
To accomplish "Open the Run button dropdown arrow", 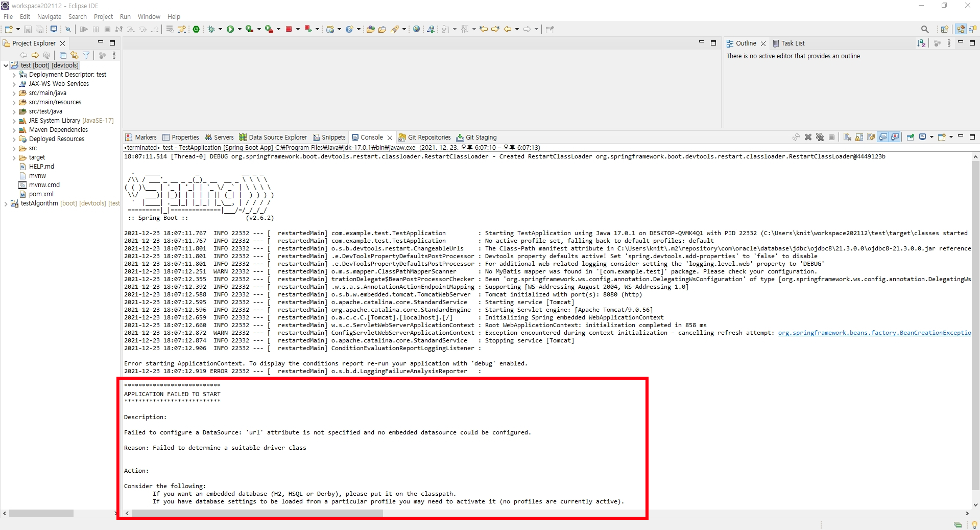I will pyautogui.click(x=240, y=29).
